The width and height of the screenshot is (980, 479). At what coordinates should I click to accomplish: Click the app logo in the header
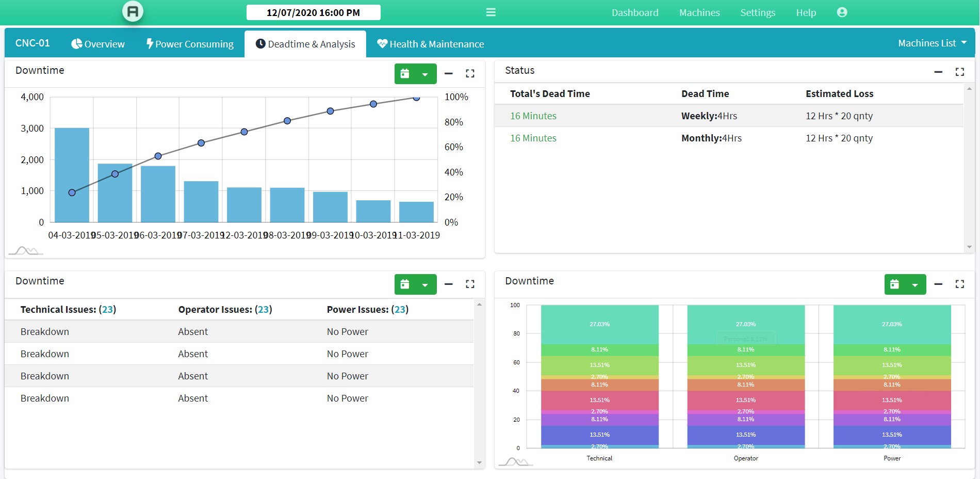point(133,11)
